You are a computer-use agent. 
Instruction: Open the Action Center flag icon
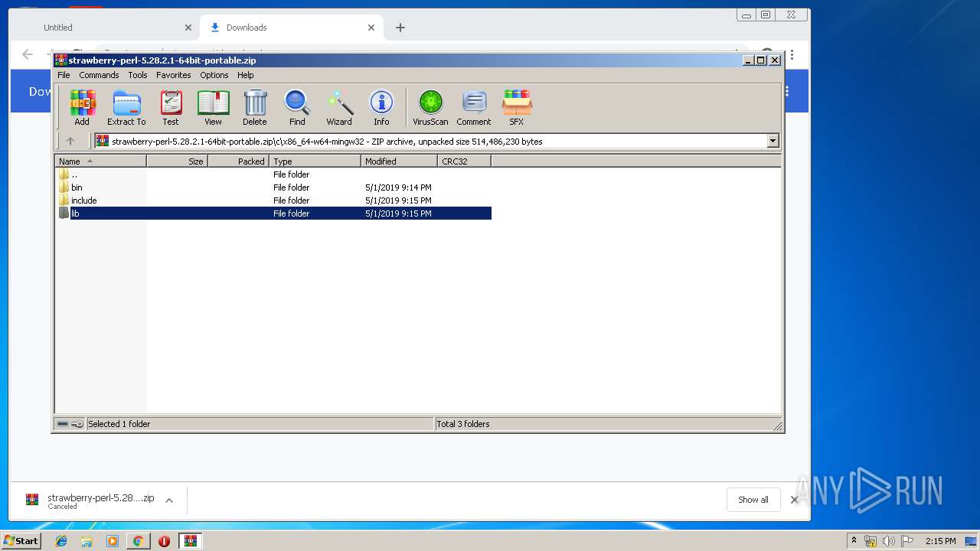tap(906, 541)
